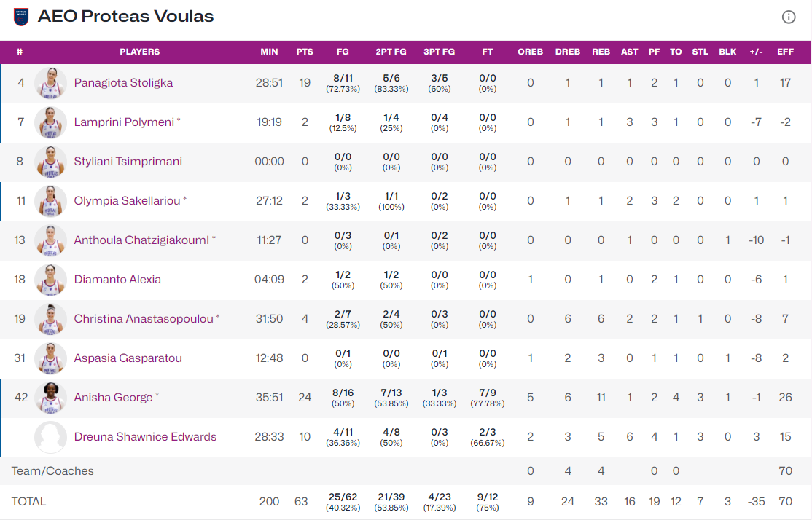Click the STL column header
The image size is (812, 520).
tap(700, 52)
